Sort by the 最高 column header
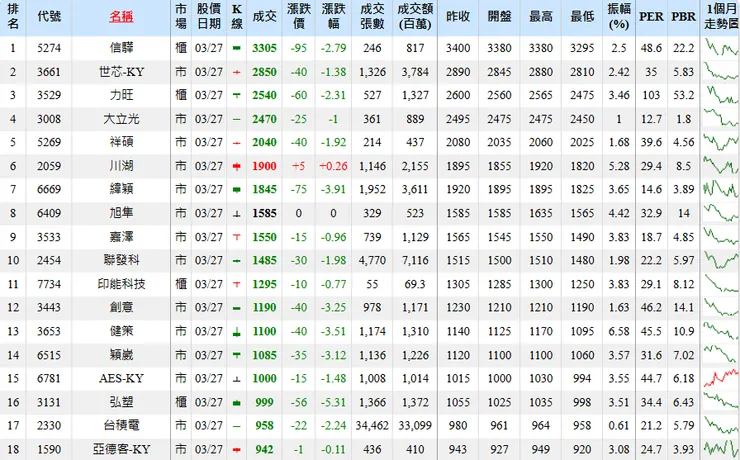Viewport: 740px width, 460px height. [x=541, y=17]
